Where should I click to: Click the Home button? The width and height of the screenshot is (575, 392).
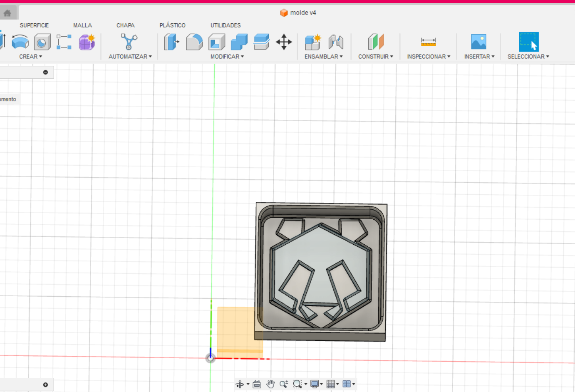pos(7,13)
